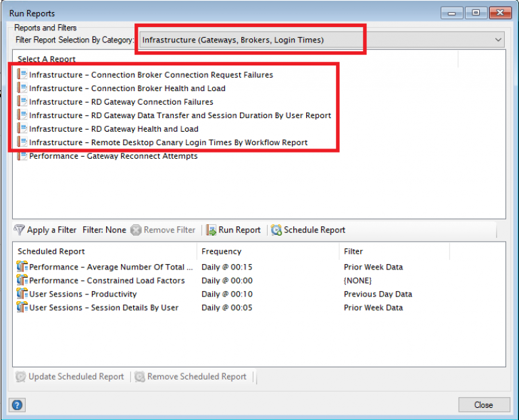Click the Schedule Report clock icon
Viewport: 519px width, 420px height.
click(x=276, y=230)
